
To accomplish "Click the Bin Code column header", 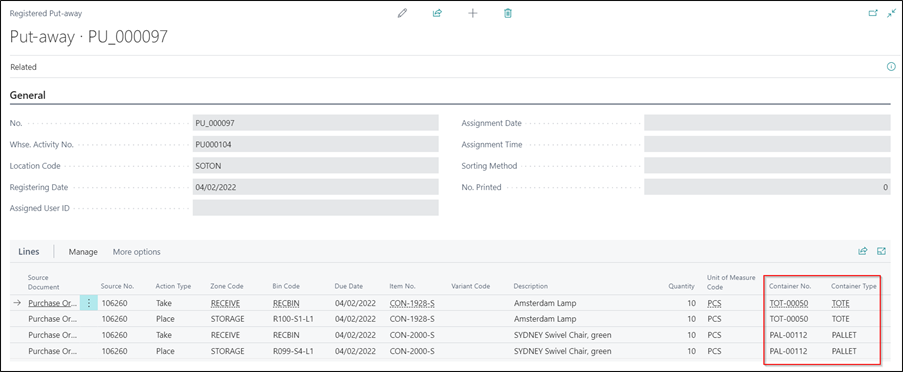I will click(286, 286).
